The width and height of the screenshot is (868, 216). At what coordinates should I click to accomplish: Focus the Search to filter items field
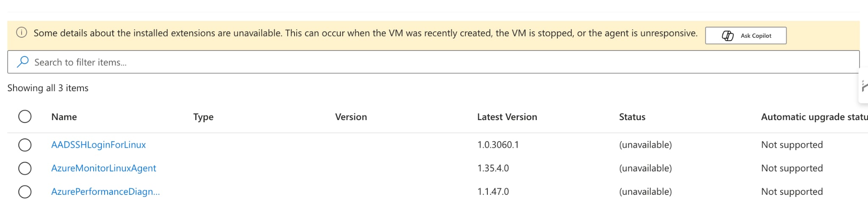click(x=433, y=62)
